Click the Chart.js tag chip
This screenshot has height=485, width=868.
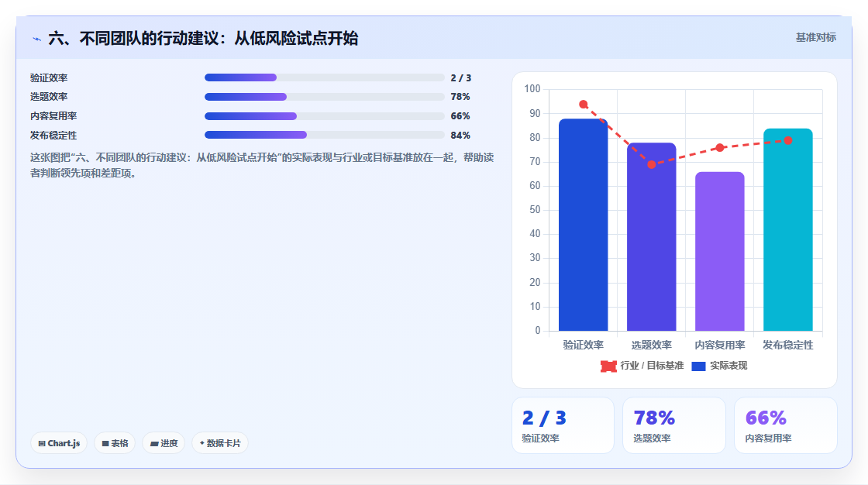59,443
